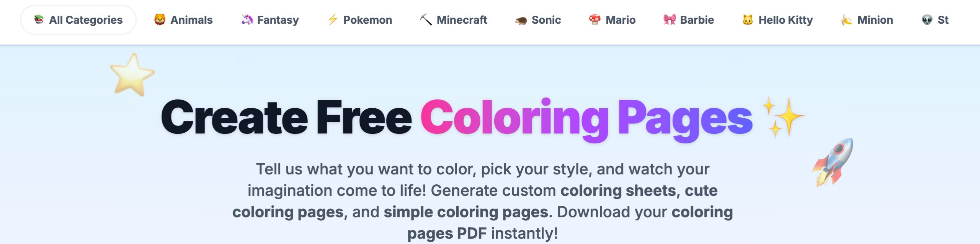Click the rocket emoji decoration

[x=833, y=162]
